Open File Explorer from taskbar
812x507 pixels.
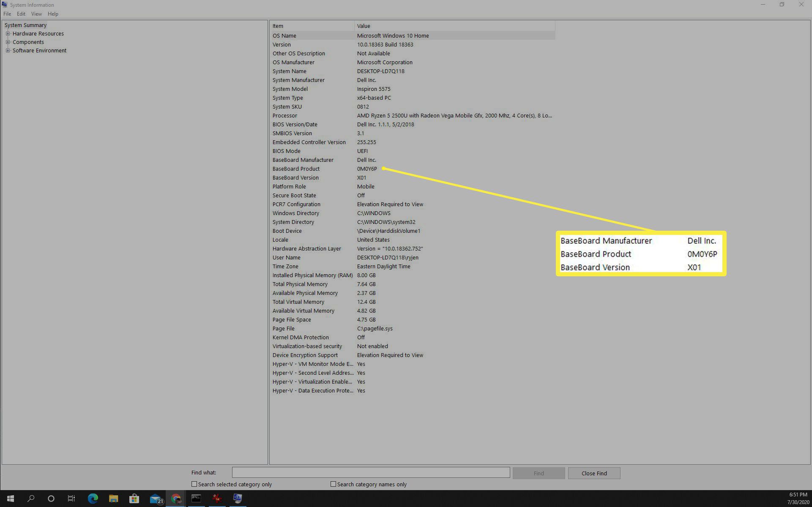tap(113, 499)
